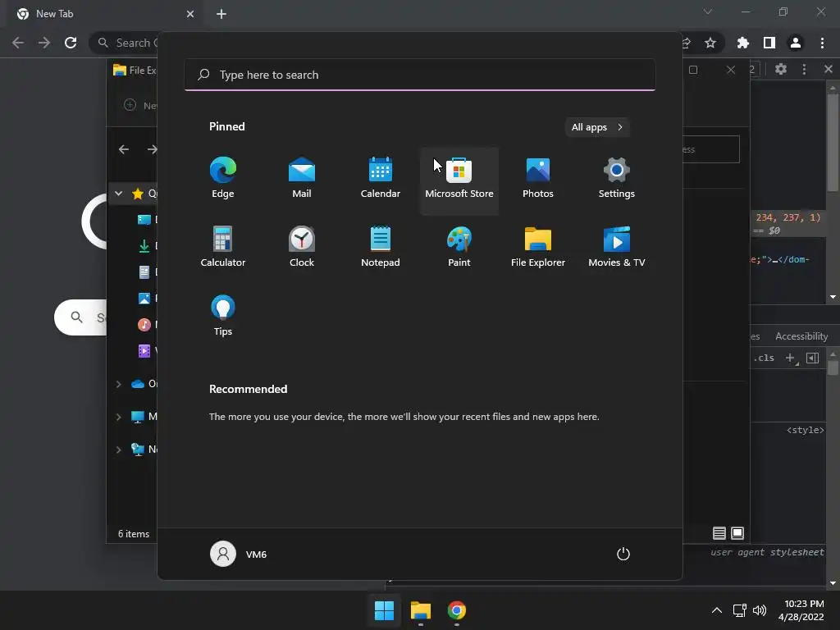The image size is (840, 630).
Task: Click the DevTools elements panel scrollbar
Action: click(832, 143)
